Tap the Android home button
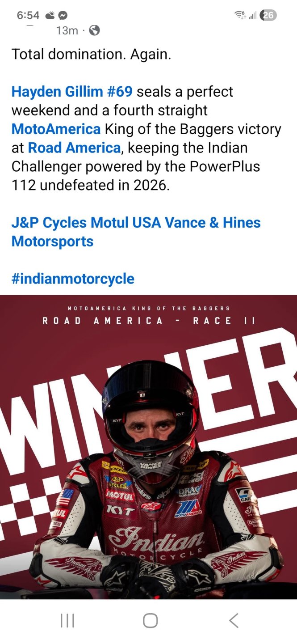 151,621
